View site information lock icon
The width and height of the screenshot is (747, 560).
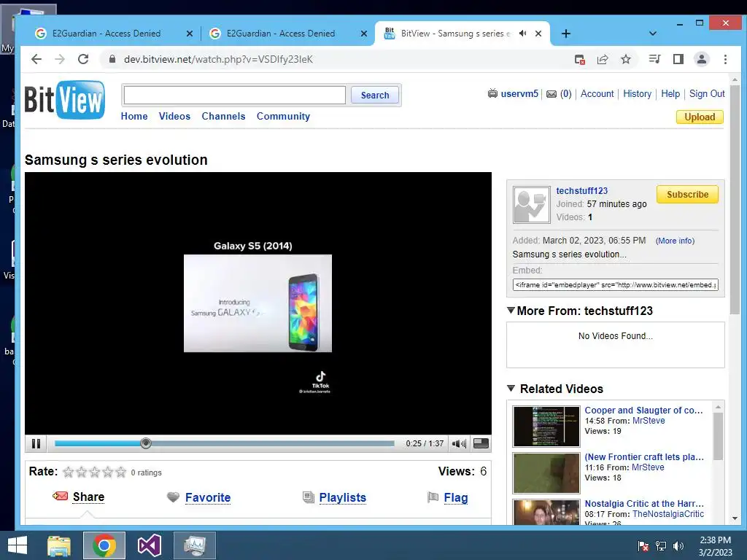point(112,59)
